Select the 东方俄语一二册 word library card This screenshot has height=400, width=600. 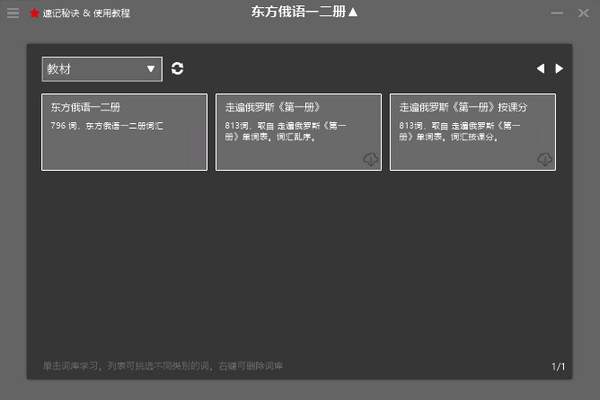(124, 132)
